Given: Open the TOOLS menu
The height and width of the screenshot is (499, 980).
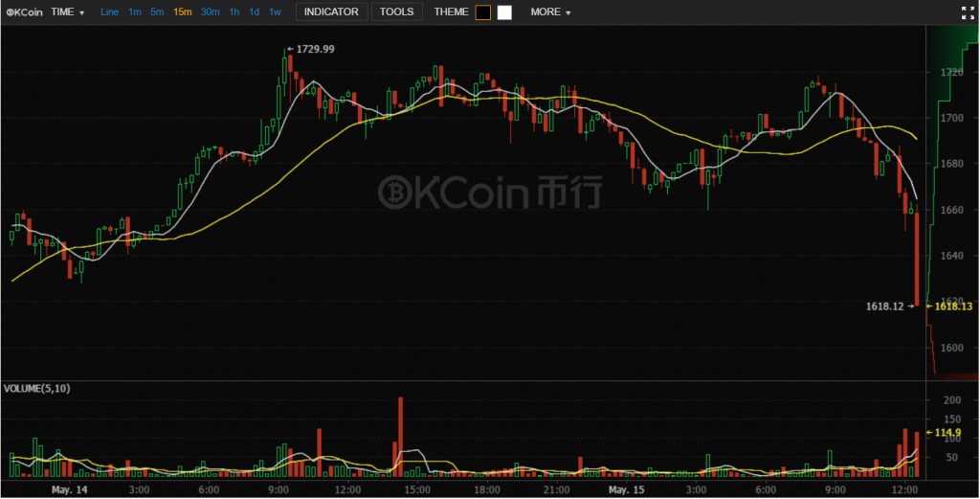Looking at the screenshot, I should coord(396,11).
